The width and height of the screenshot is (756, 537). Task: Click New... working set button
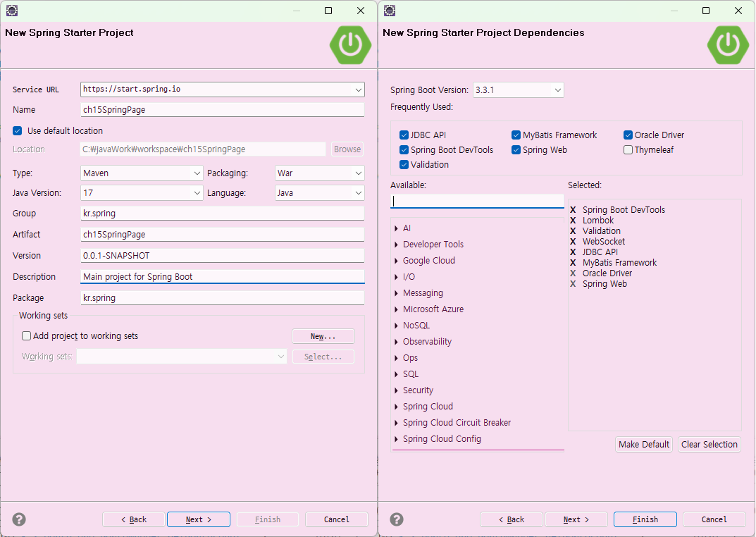pyautogui.click(x=323, y=336)
